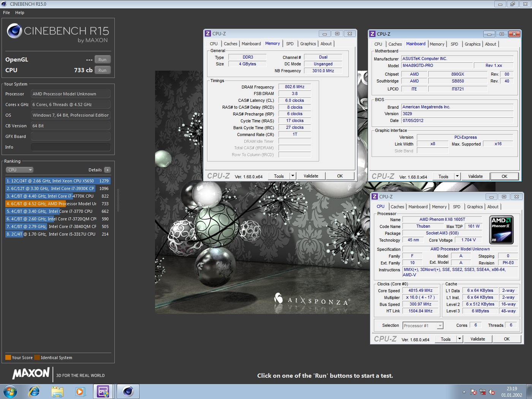Image resolution: width=532 pixels, height=399 pixels.
Task: Click CPU-Z Mainboard window title icon
Action: (x=372, y=34)
